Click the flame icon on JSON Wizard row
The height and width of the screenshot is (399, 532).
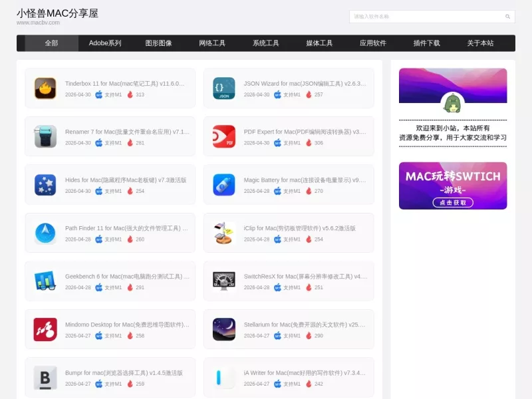point(309,94)
